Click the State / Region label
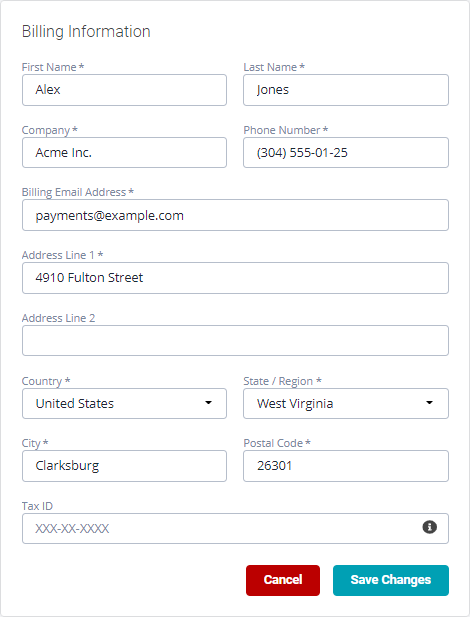 click(282, 381)
